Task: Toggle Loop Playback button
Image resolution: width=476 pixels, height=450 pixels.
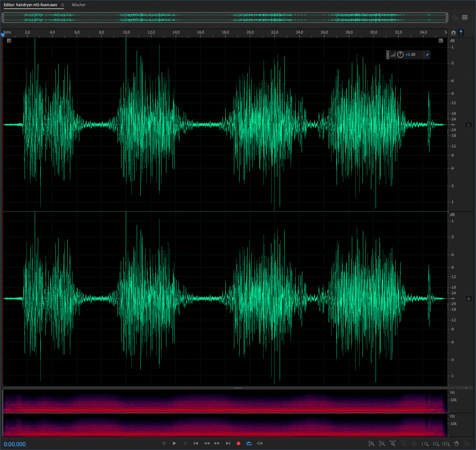Action: (249, 443)
